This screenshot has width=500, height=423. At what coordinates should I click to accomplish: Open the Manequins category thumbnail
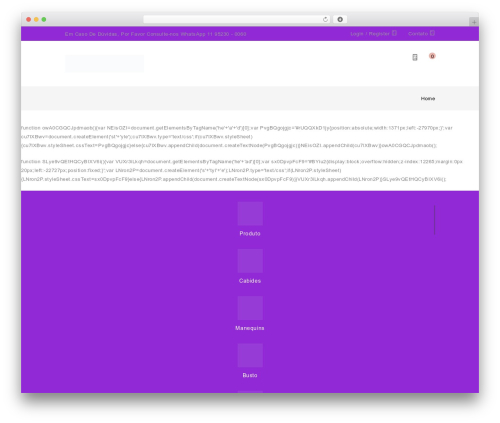click(x=250, y=308)
